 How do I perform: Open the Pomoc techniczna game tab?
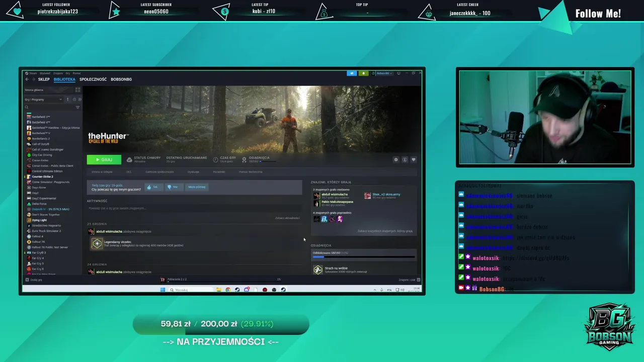click(251, 172)
